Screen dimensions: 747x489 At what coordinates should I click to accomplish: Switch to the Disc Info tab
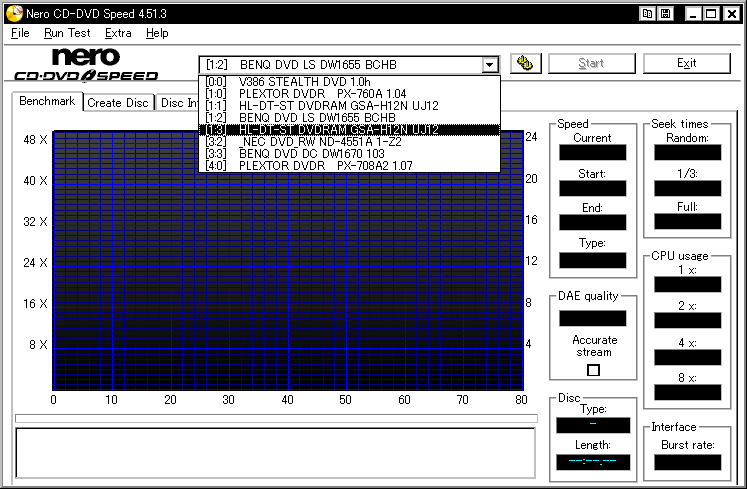(178, 103)
